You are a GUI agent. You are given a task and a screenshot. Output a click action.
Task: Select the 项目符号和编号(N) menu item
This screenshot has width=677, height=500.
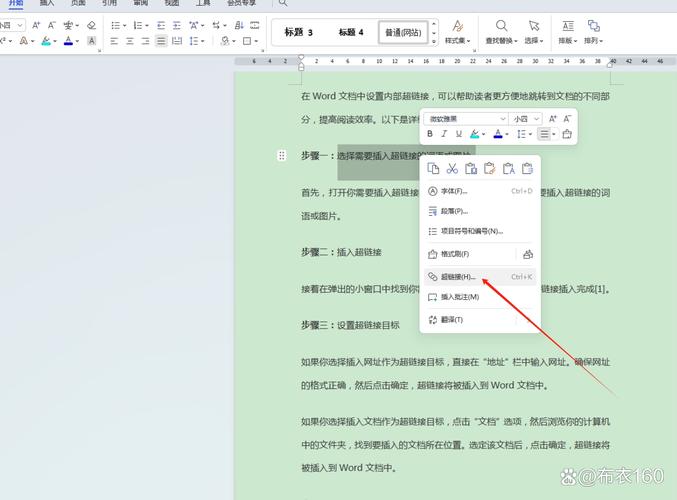(x=480, y=231)
